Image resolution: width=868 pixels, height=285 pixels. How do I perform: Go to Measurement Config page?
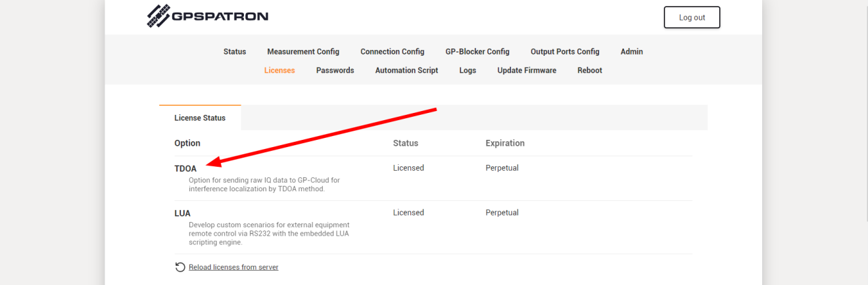click(303, 52)
